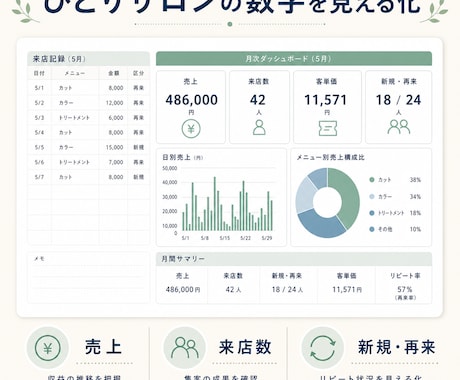Image resolution: width=460 pixels, height=380 pixels.
Task: Click the 10% value in the legend
Action: [x=415, y=229]
